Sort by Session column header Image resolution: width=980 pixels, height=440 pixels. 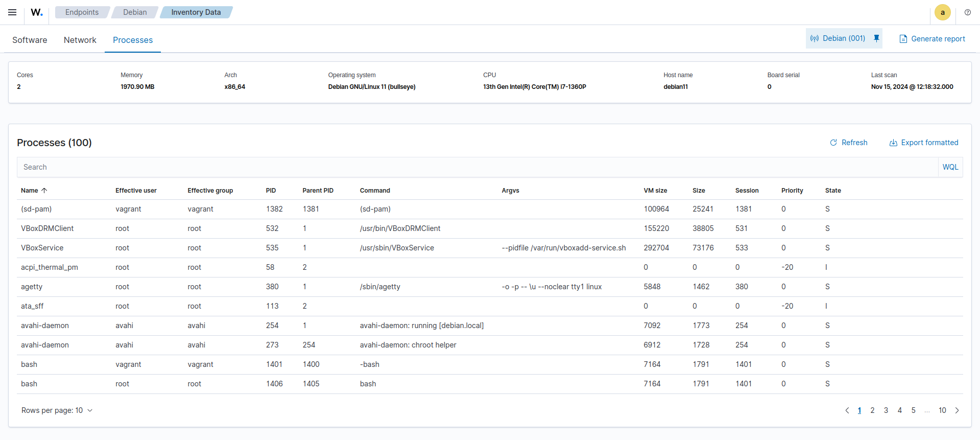[x=747, y=191]
